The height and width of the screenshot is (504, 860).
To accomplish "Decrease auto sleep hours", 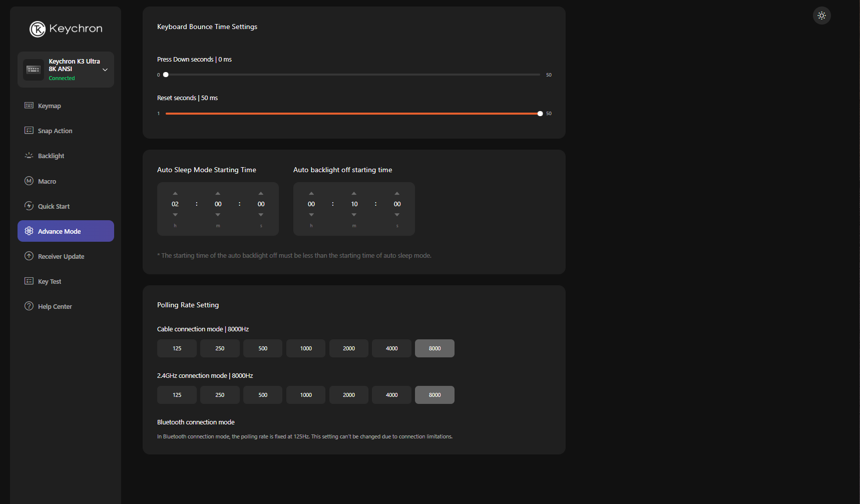I will point(175,215).
